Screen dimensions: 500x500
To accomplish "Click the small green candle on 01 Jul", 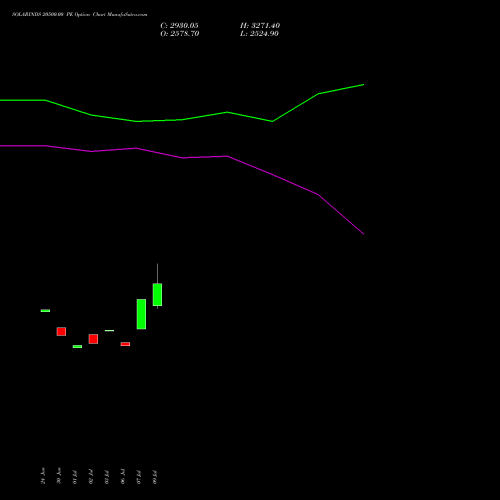I will click(x=77, y=347).
